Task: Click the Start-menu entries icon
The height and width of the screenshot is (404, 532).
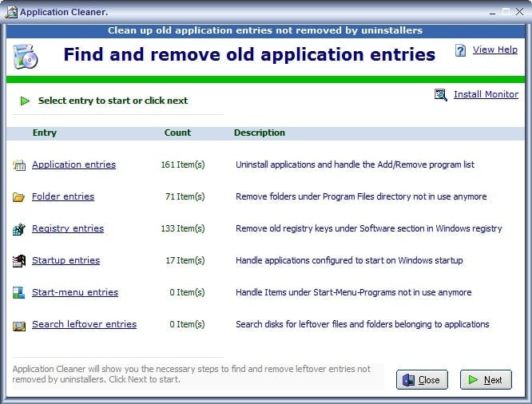Action: [18, 293]
